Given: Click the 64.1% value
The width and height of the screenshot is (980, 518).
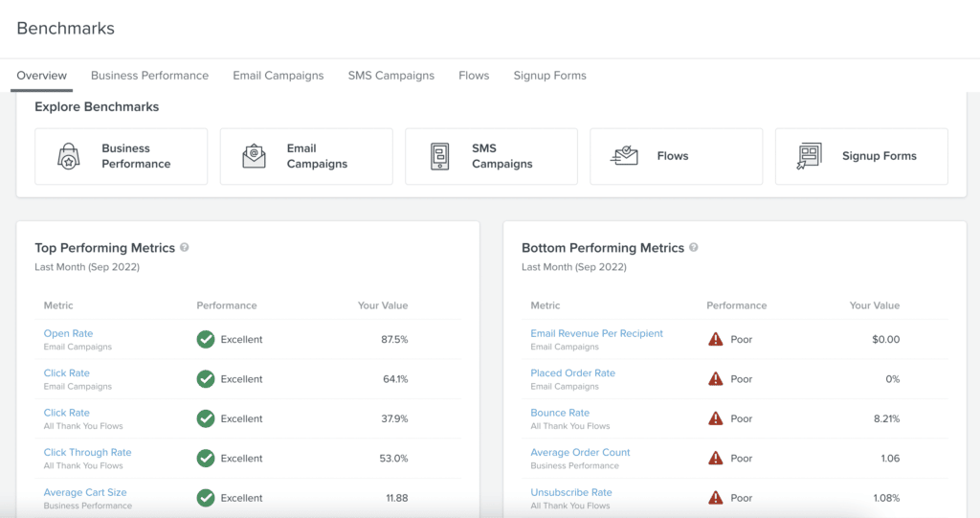Looking at the screenshot, I should (x=395, y=378).
